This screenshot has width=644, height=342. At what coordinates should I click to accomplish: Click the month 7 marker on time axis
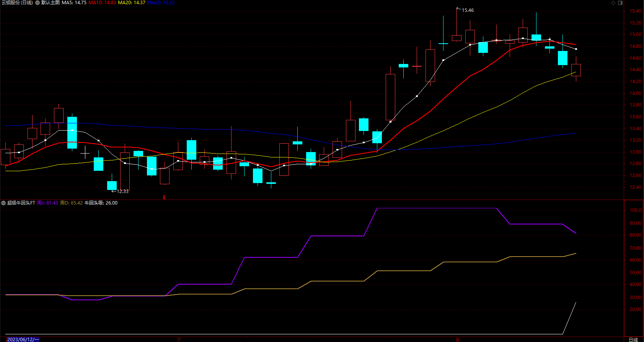click(179, 340)
